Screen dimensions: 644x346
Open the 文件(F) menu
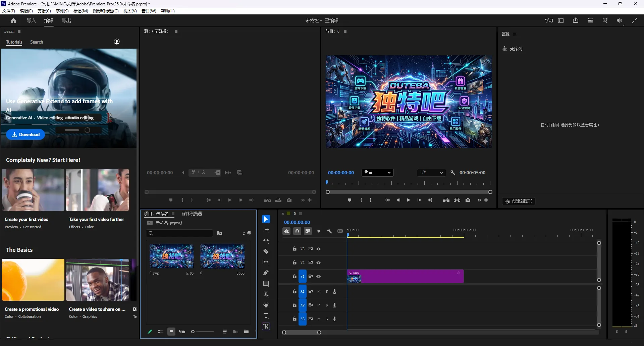click(x=9, y=11)
